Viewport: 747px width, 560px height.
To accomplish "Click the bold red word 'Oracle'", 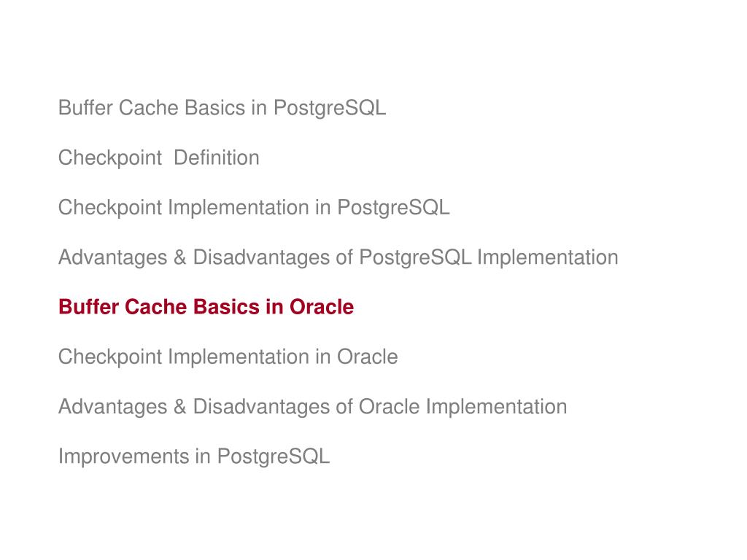I will pos(322,307).
